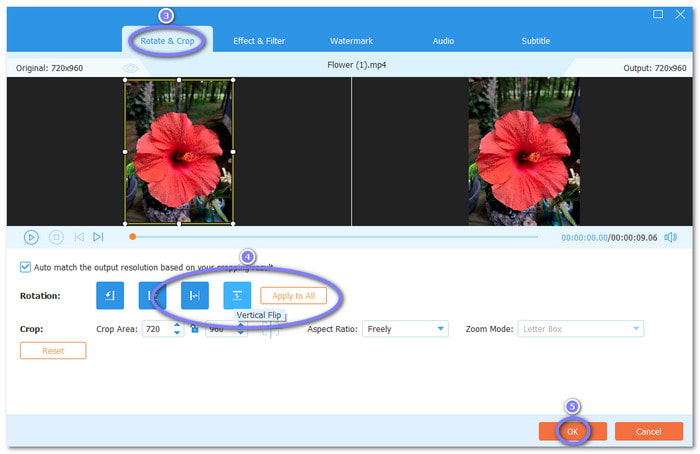
Task: Apply Vertical Flip to the video
Action: pos(237,296)
